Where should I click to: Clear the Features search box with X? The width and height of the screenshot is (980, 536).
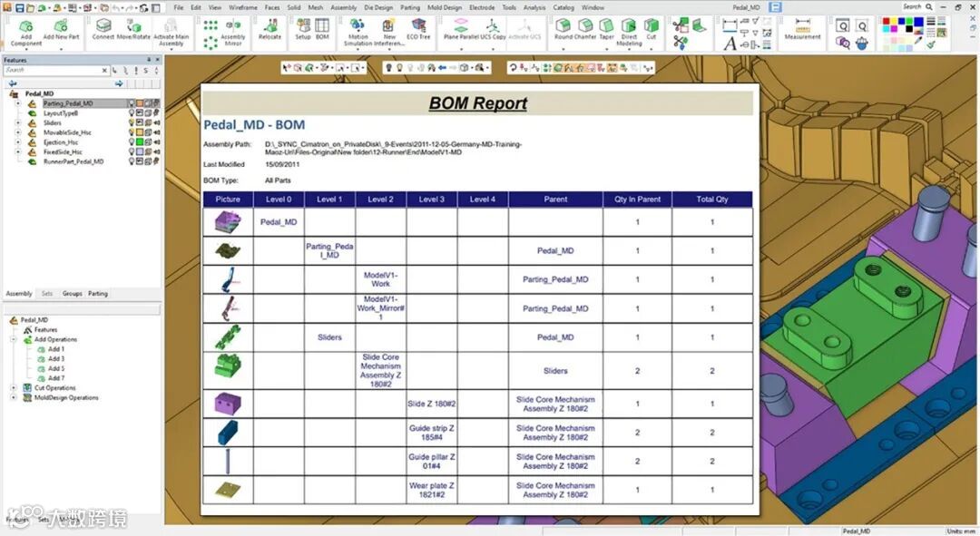tap(104, 71)
